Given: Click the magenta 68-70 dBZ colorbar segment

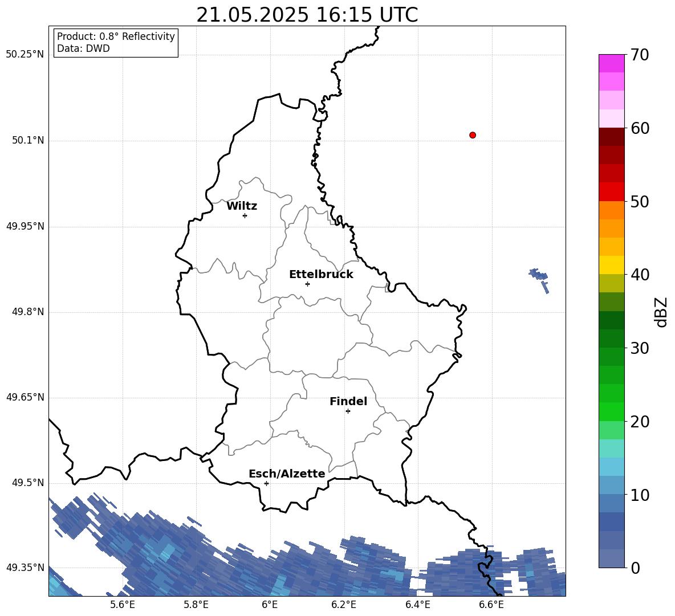Looking at the screenshot, I should point(611,63).
